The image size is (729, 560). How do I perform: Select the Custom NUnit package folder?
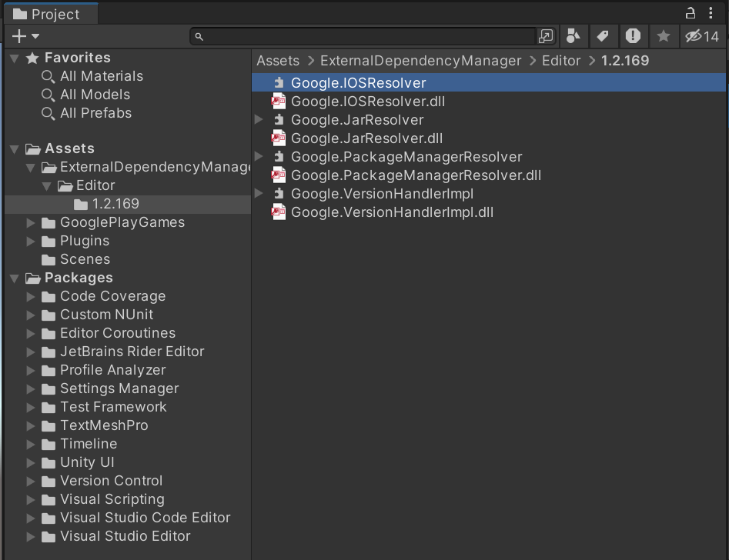tap(106, 315)
